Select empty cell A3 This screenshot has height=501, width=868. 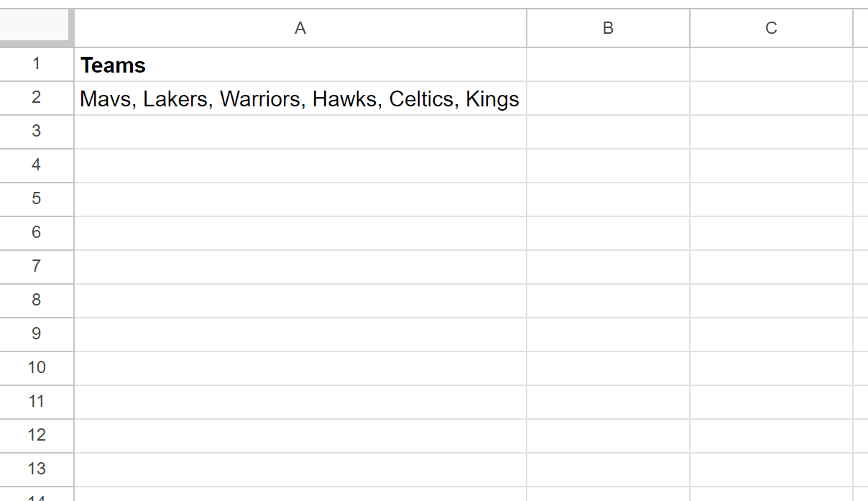(x=300, y=132)
